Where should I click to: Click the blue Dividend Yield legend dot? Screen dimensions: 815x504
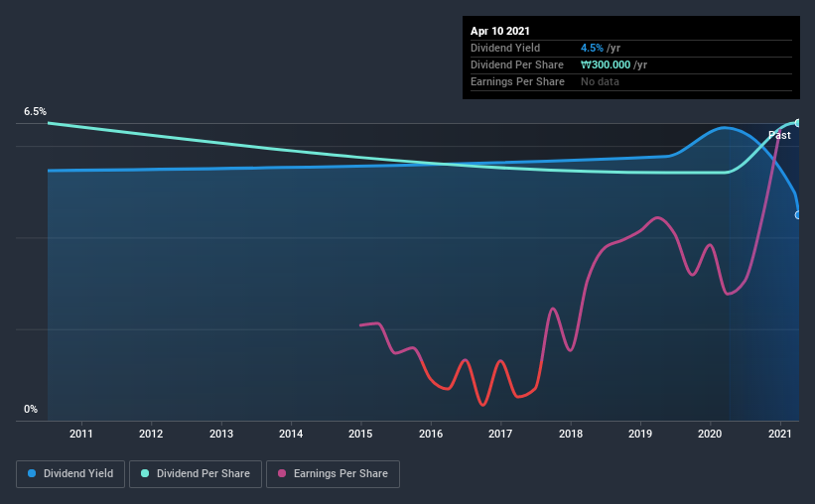click(32, 473)
